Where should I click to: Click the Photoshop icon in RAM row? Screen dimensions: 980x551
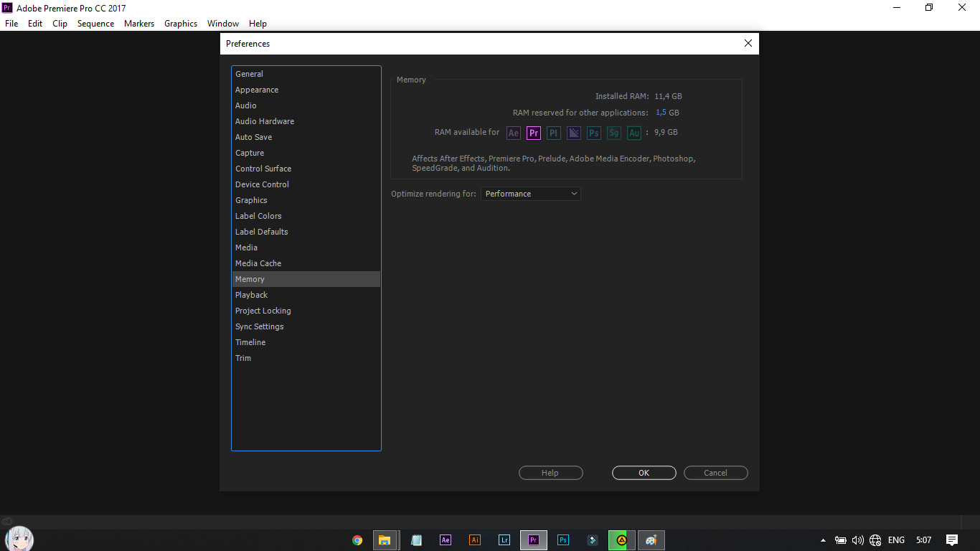[x=594, y=133]
